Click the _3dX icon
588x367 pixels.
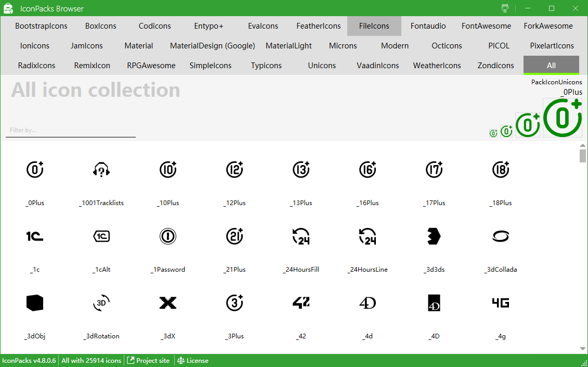tap(168, 303)
